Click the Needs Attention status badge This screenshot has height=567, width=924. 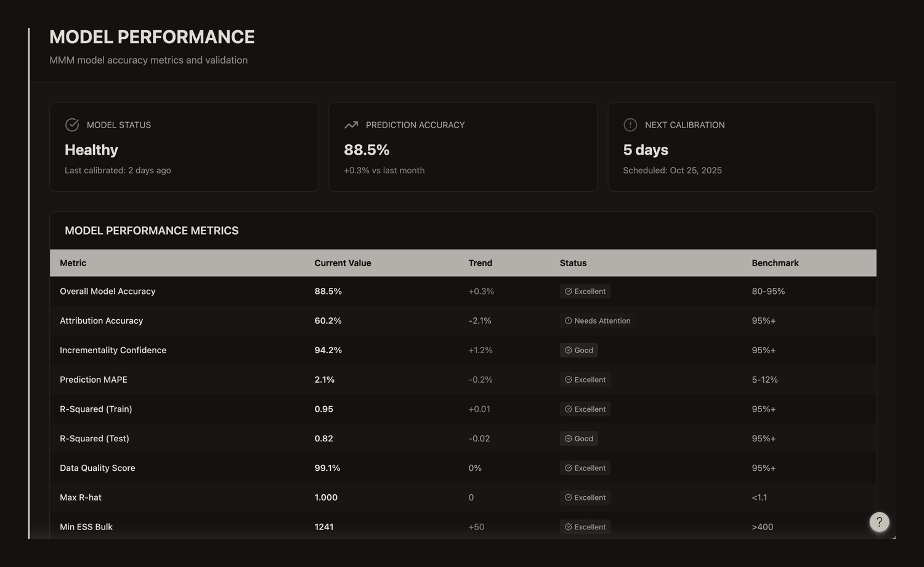(598, 320)
